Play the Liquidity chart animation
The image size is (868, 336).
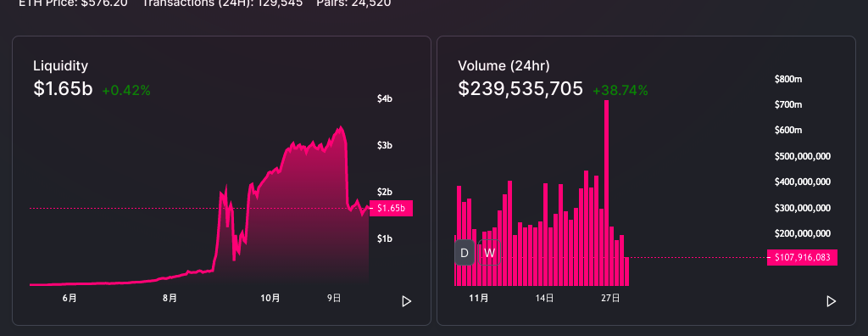click(x=406, y=301)
